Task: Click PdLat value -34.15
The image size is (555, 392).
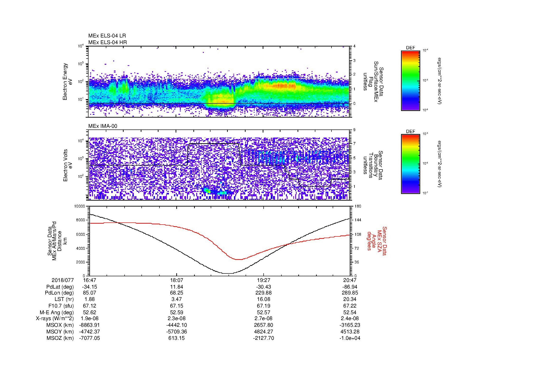Action: click(x=89, y=287)
